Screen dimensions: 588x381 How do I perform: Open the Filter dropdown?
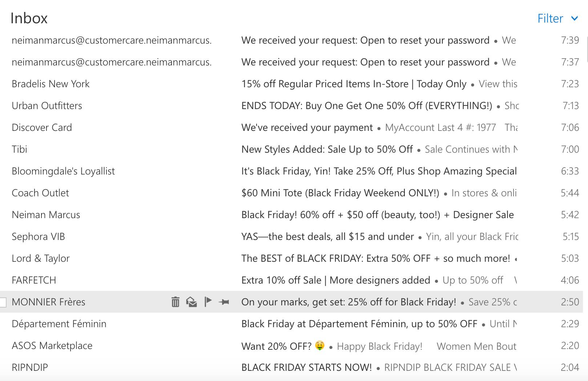coord(557,19)
